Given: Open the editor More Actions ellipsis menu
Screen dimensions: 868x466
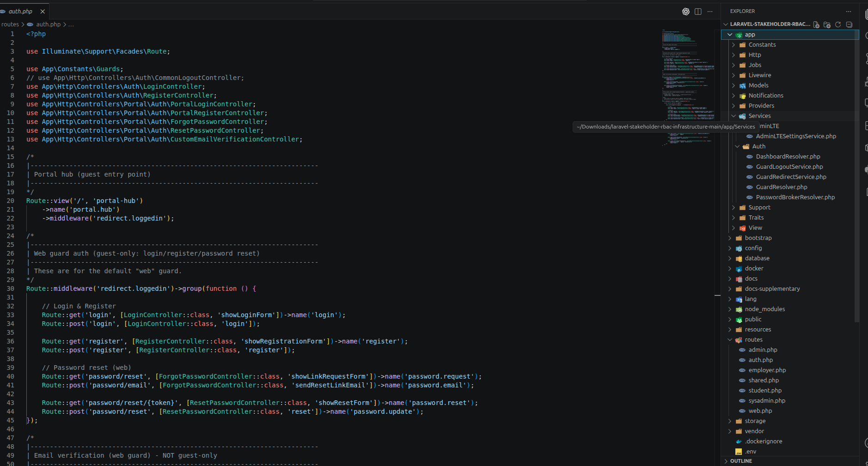Looking at the screenshot, I should (x=710, y=12).
